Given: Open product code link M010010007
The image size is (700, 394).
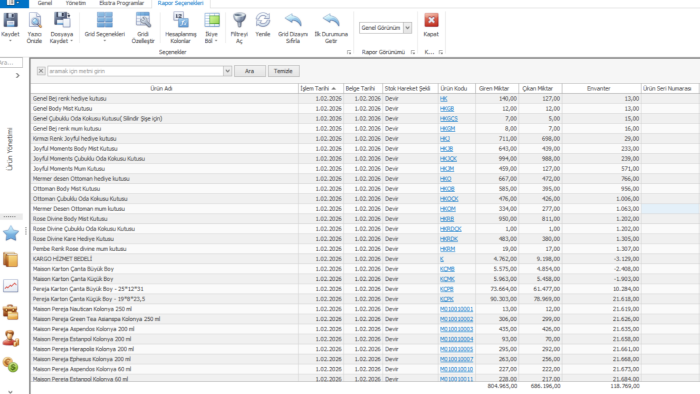Looking at the screenshot, I should (456, 359).
